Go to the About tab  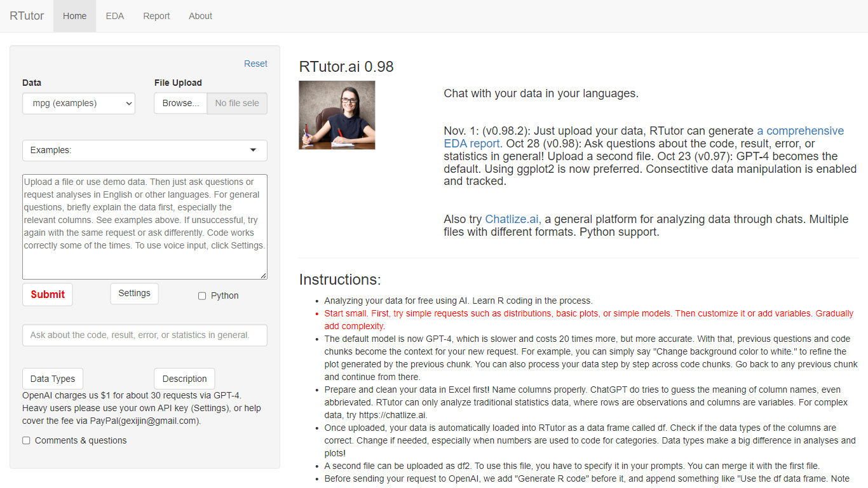[x=200, y=16]
